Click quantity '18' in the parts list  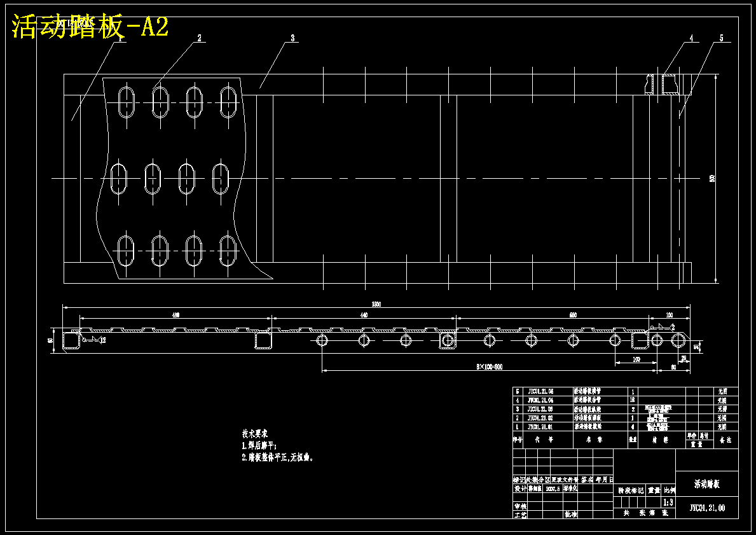coord(633,400)
